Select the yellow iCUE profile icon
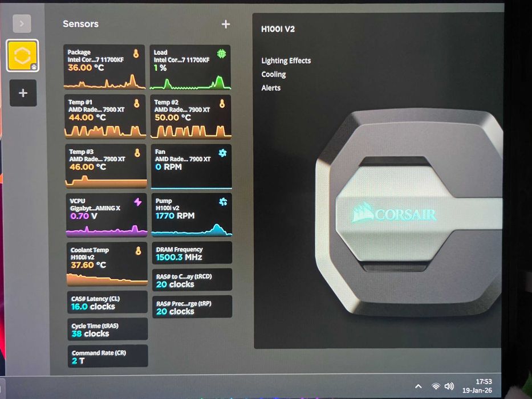 (22, 55)
